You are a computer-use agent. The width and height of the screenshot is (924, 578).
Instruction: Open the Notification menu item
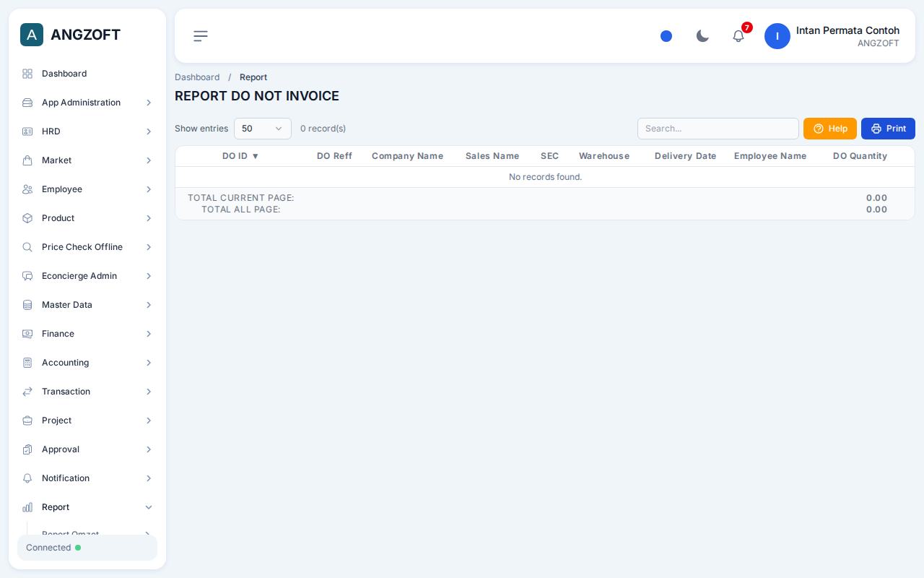coord(87,478)
